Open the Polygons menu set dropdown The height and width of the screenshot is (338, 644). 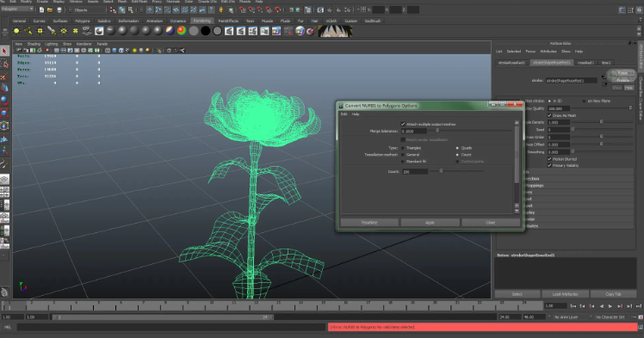17,9
